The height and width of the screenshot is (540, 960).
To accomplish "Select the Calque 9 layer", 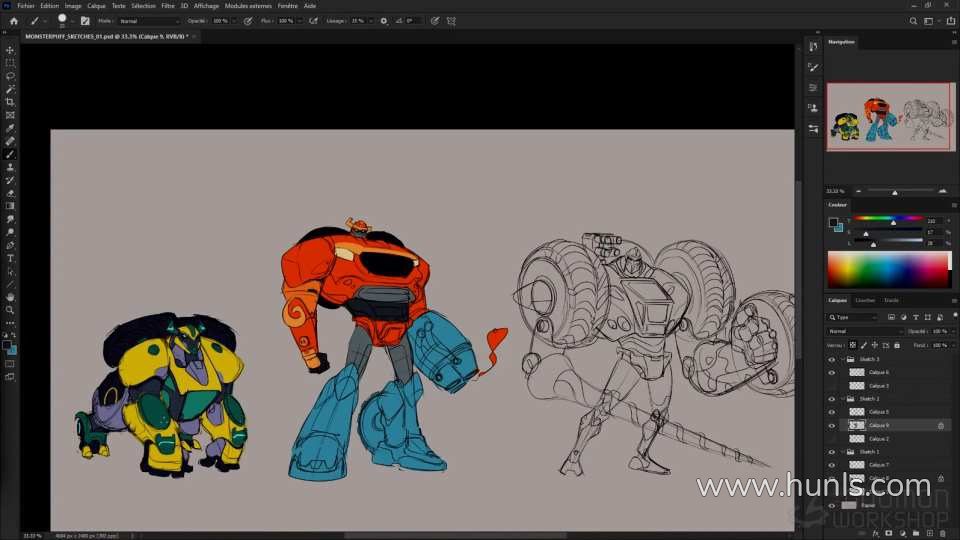I will 879,425.
